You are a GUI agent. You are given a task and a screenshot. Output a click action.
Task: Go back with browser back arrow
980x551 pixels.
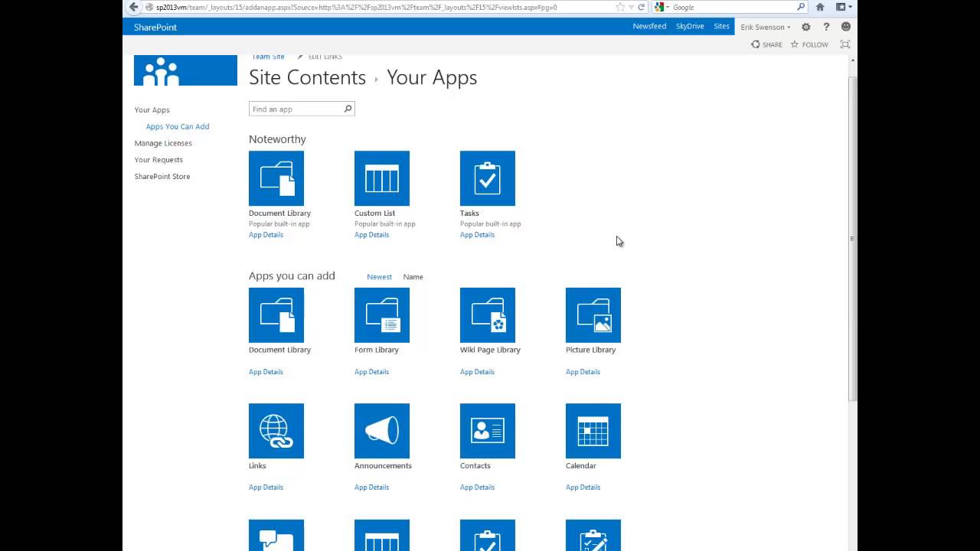pyautogui.click(x=134, y=7)
